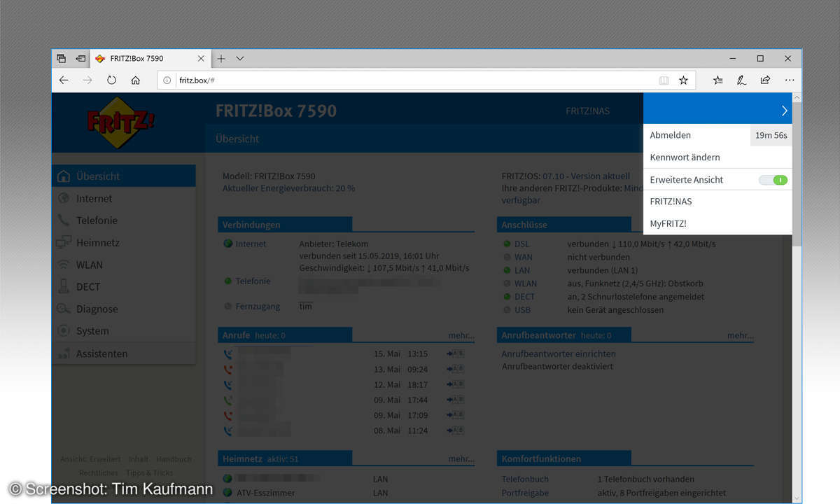The width and height of the screenshot is (840, 504).
Task: Click phonebook icon for 13. Mai call
Action: [456, 369]
